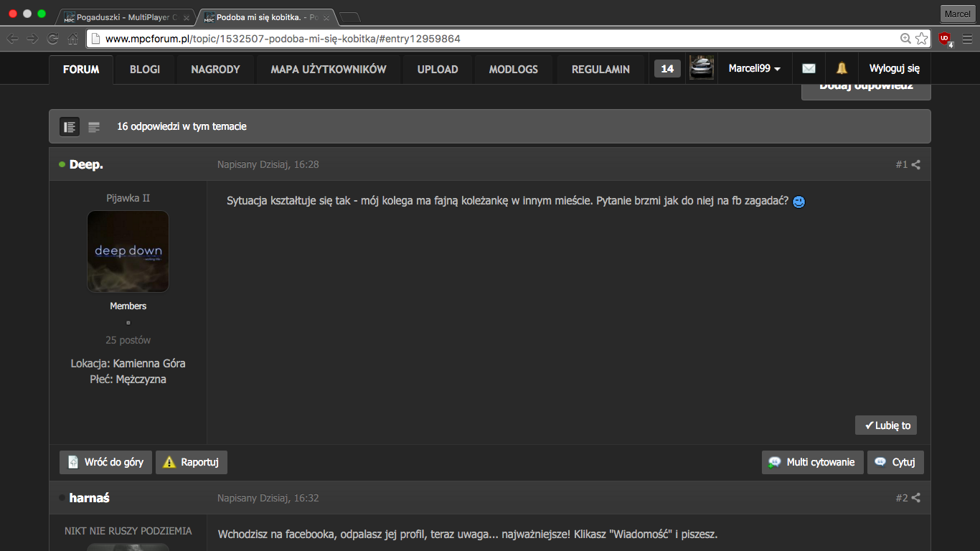This screenshot has height=551, width=980.
Task: Click 'NIKT NIE RUSZY PODZIEMIA' title text
Action: click(x=128, y=531)
